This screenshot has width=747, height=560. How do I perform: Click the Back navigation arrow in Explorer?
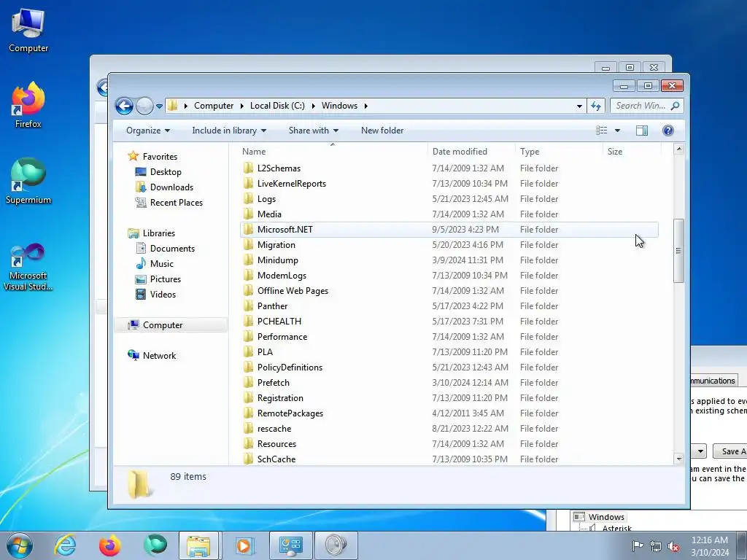(124, 106)
